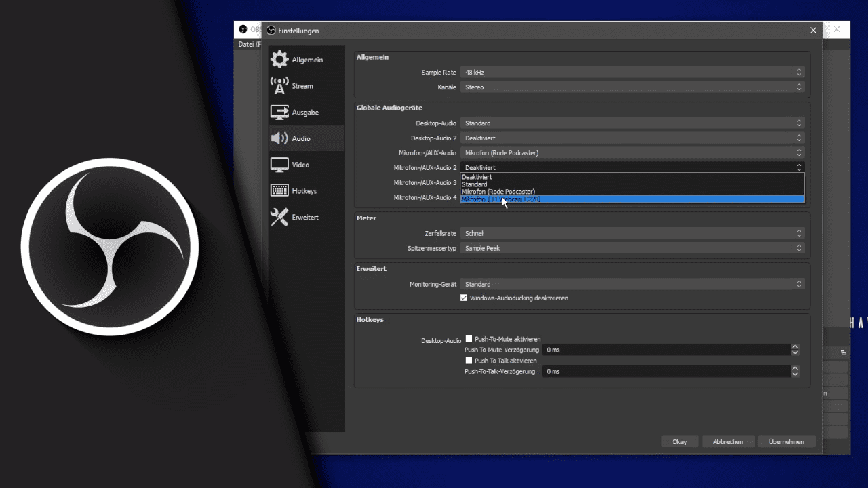Click the Push-To-Mute-Verzögerung field
The image size is (868, 488).
tap(666, 350)
